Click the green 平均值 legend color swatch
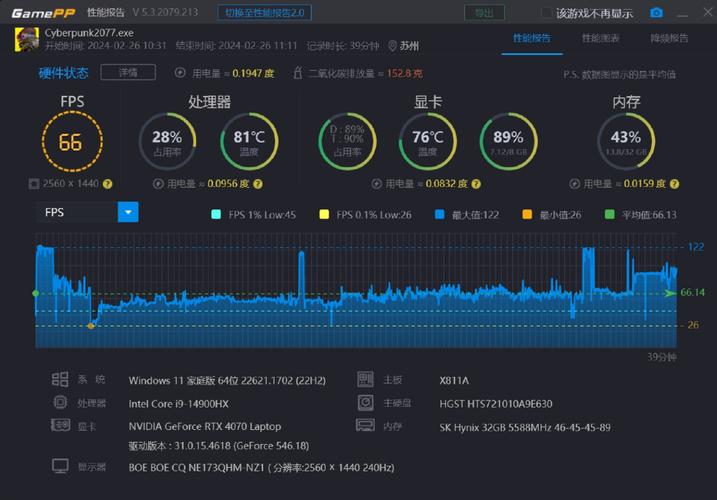717x500 pixels. click(610, 215)
